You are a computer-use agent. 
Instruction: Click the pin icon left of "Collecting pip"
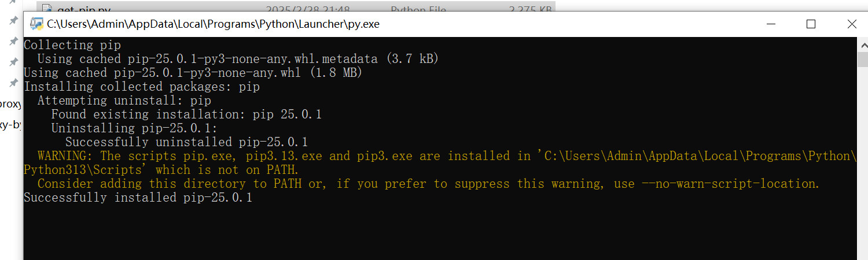click(13, 42)
